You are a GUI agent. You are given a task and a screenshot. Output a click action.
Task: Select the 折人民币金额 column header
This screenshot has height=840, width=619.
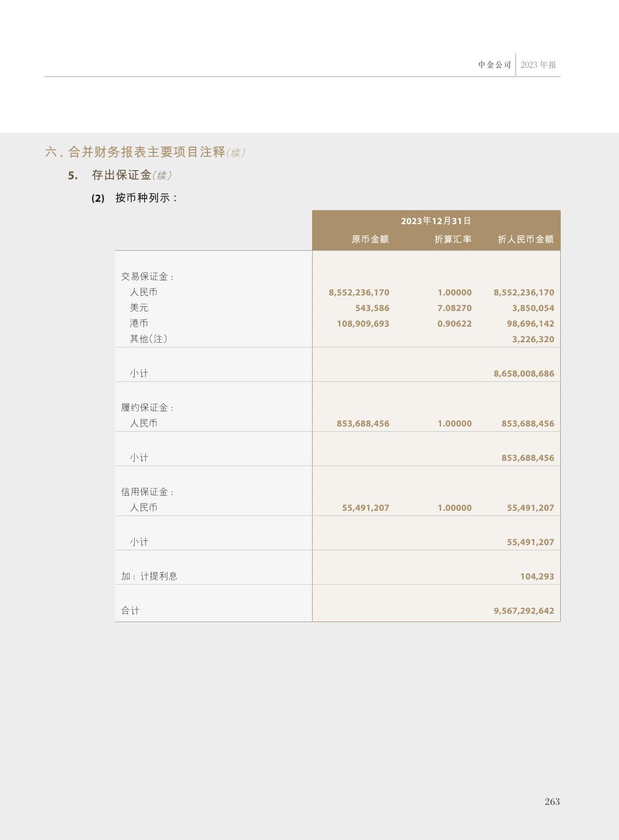click(525, 239)
